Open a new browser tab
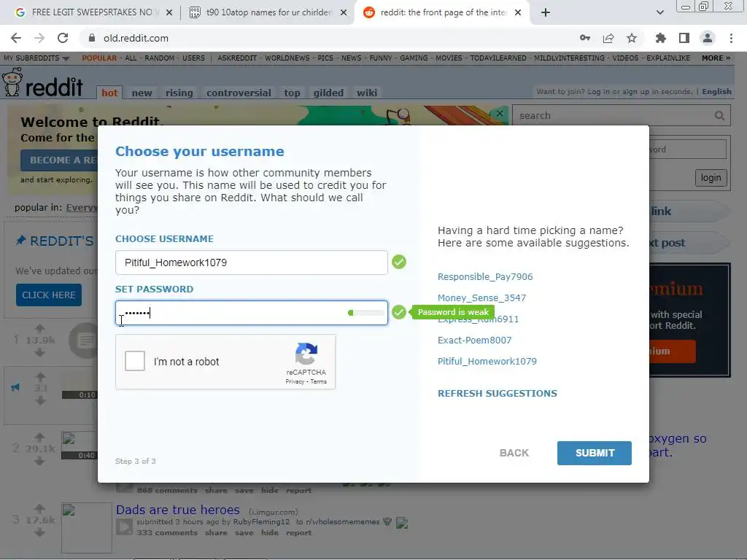 click(546, 12)
